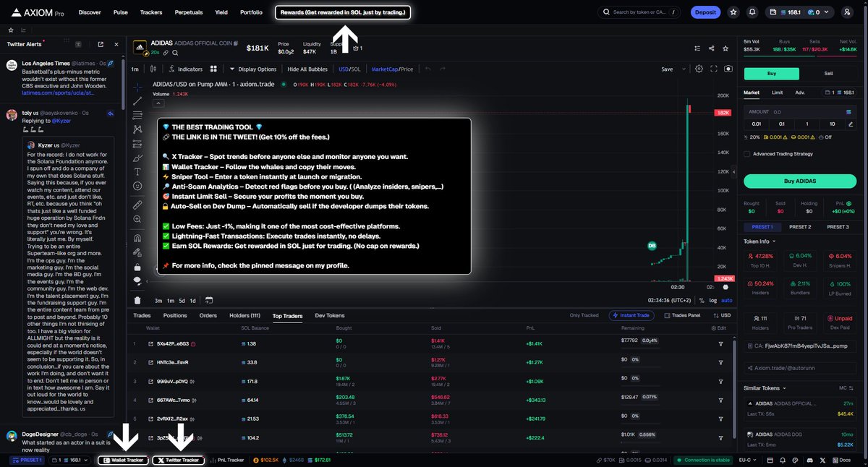Open wallet balance dropdown in header
868x467 pixels.
[x=801, y=12]
